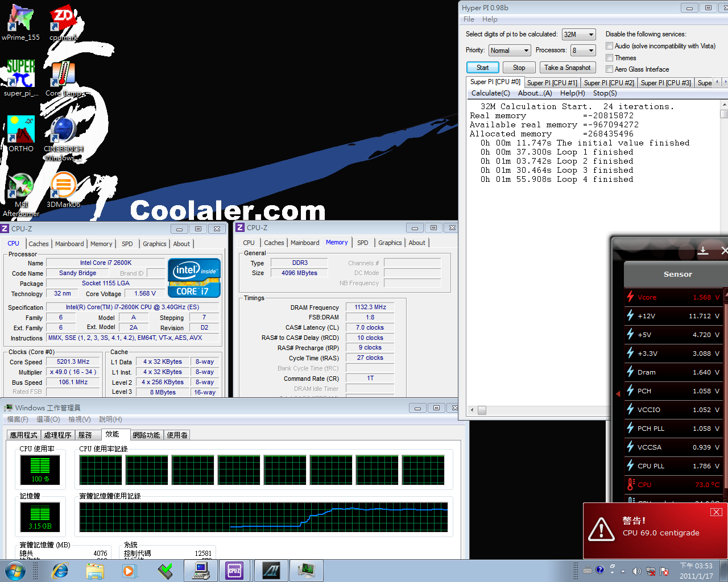Open the Priority Normal dropdown
Image resolution: width=728 pixels, height=582 pixels.
coord(510,51)
